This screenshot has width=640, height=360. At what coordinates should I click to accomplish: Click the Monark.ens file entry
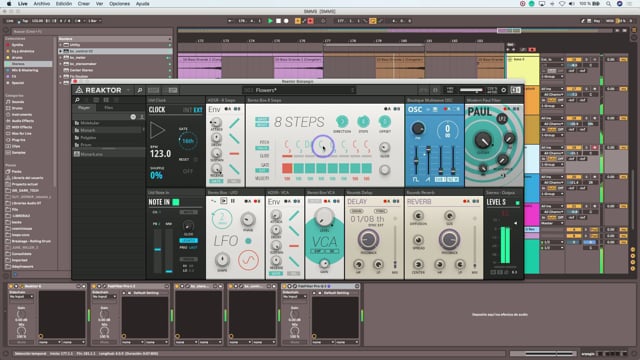pyautogui.click(x=91, y=154)
